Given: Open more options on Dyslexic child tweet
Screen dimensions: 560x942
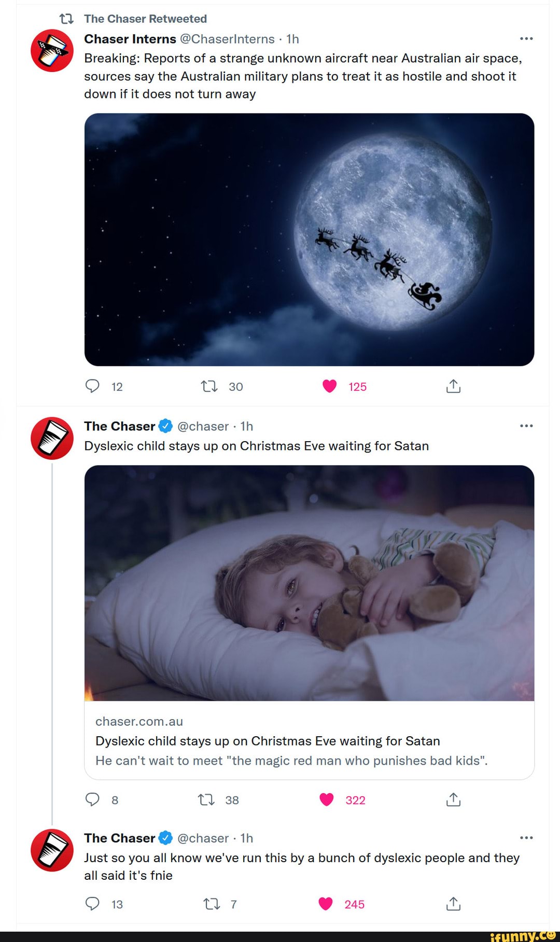Looking at the screenshot, I should (526, 426).
